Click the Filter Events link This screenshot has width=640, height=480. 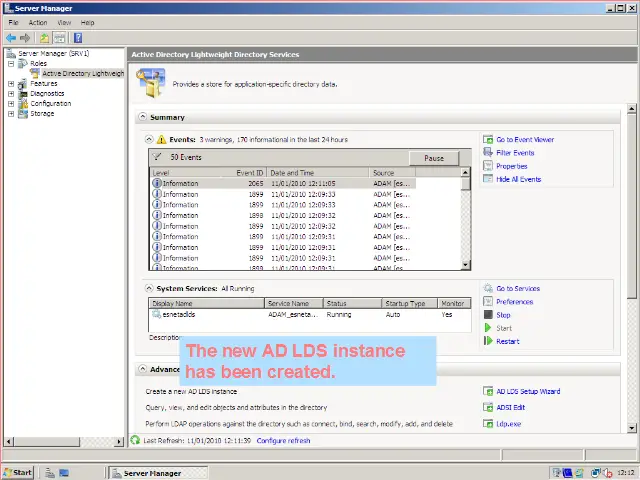coord(515,153)
